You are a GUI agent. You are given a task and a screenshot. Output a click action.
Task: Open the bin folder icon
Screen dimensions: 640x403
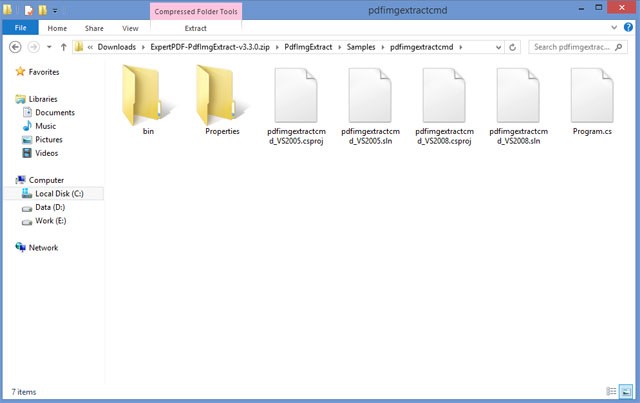(x=148, y=95)
